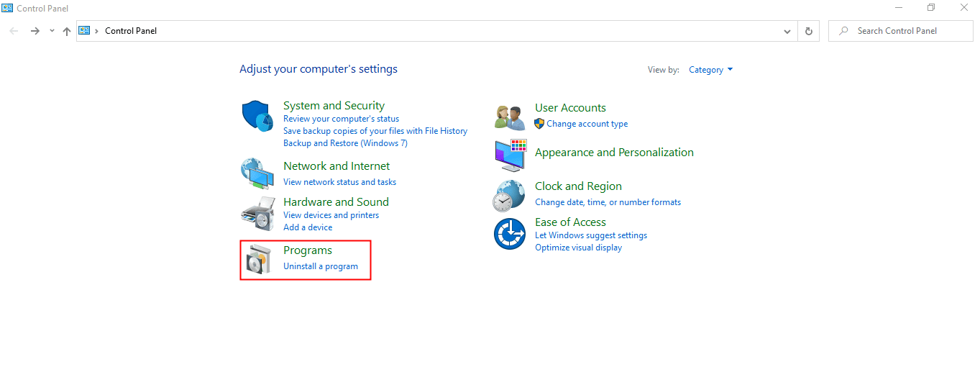The image size is (980, 385).
Task: Restore down the Control Panel window
Action: [931, 8]
